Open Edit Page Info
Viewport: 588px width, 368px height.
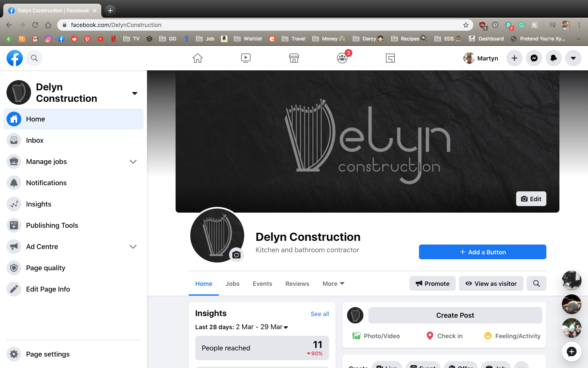[73, 289]
